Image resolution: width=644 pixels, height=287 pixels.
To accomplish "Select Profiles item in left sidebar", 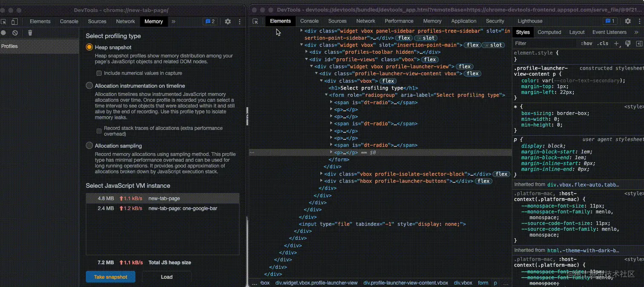I will point(39,46).
